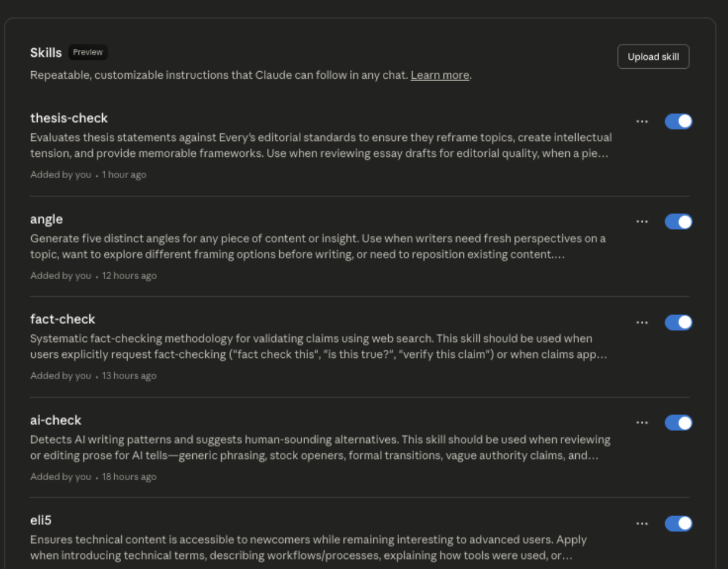Open more options for angle skill
This screenshot has width=728, height=569.
pyautogui.click(x=642, y=222)
